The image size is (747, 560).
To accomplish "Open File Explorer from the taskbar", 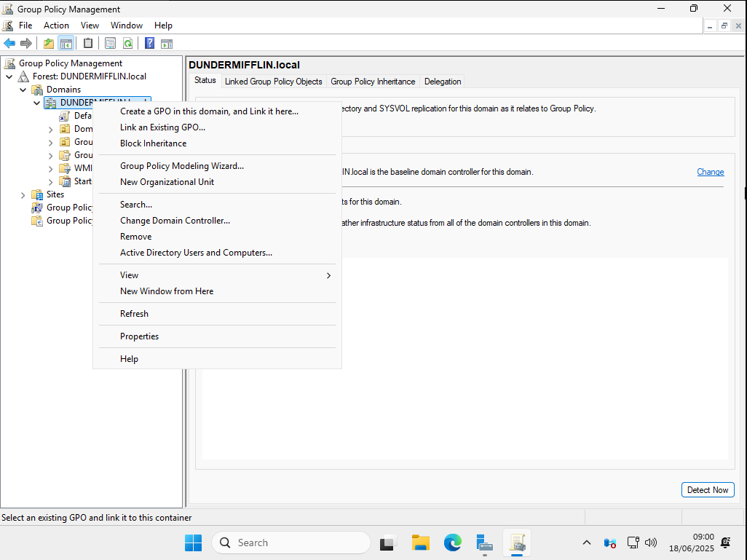I will pos(421,543).
